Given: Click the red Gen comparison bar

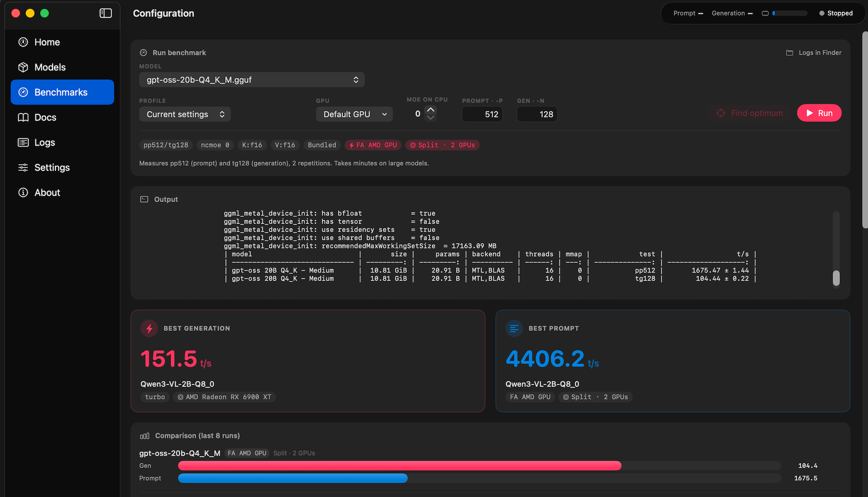Looking at the screenshot, I should point(400,466).
